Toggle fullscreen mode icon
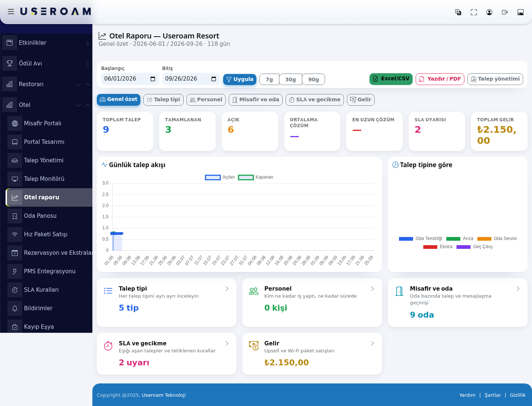Image resolution: width=532 pixels, height=406 pixels. coord(474,12)
